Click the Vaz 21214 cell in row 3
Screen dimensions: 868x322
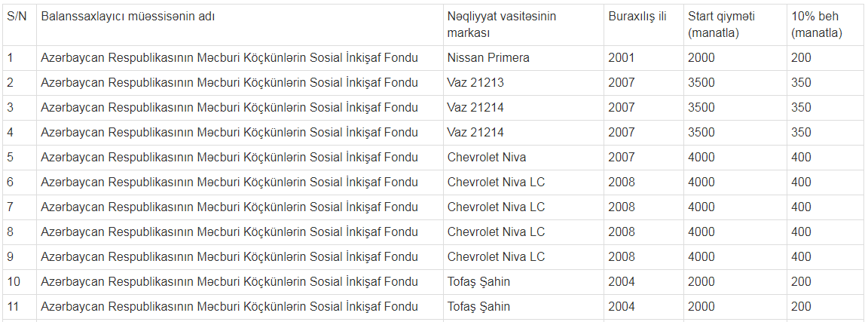point(477,108)
